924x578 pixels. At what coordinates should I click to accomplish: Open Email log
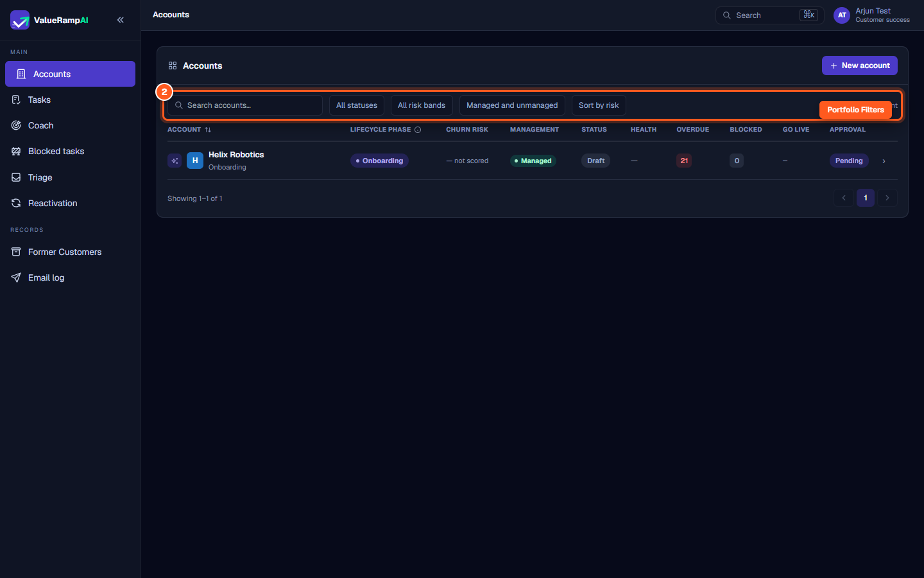point(70,277)
